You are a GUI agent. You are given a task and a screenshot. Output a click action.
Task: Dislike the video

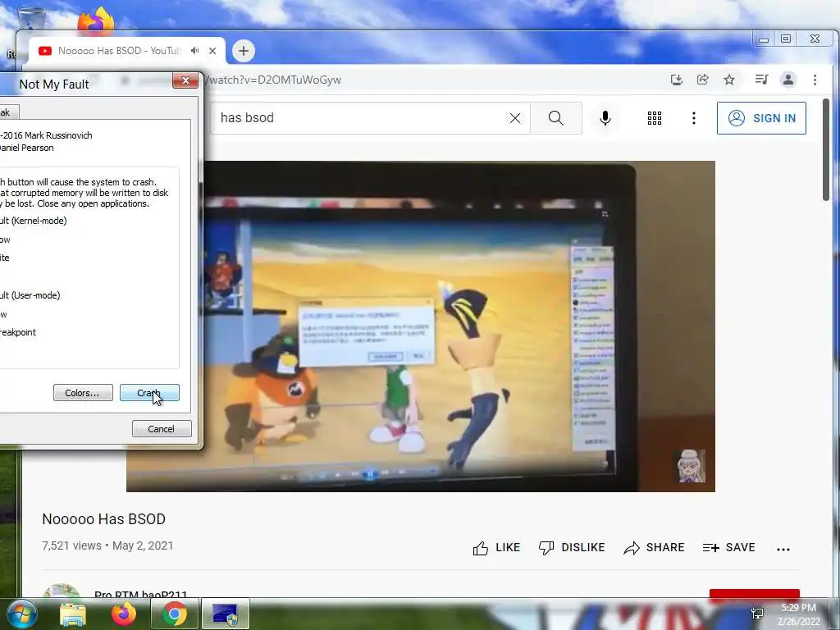point(572,547)
